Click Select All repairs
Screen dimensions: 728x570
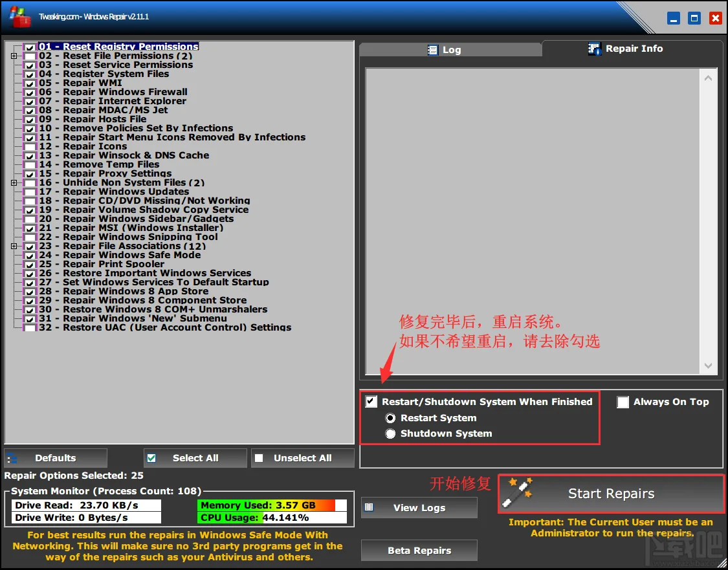click(x=195, y=458)
